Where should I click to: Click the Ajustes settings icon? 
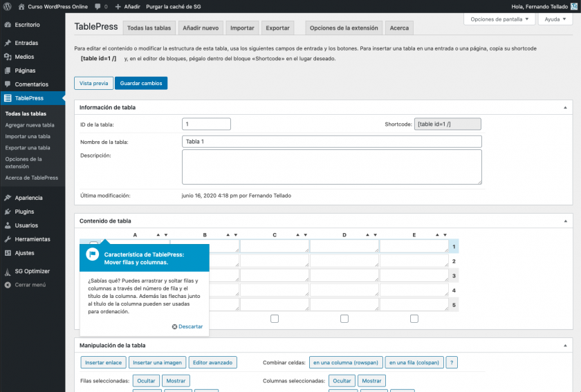click(x=8, y=253)
